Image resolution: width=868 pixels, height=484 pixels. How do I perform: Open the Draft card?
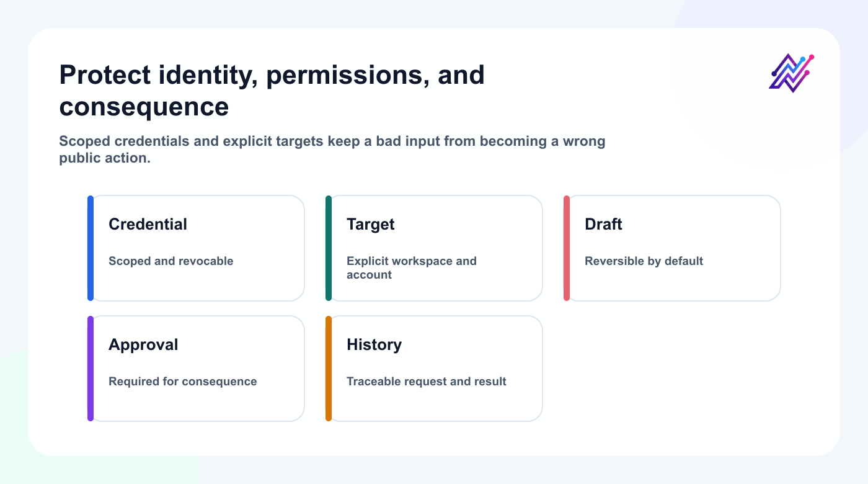coord(672,248)
